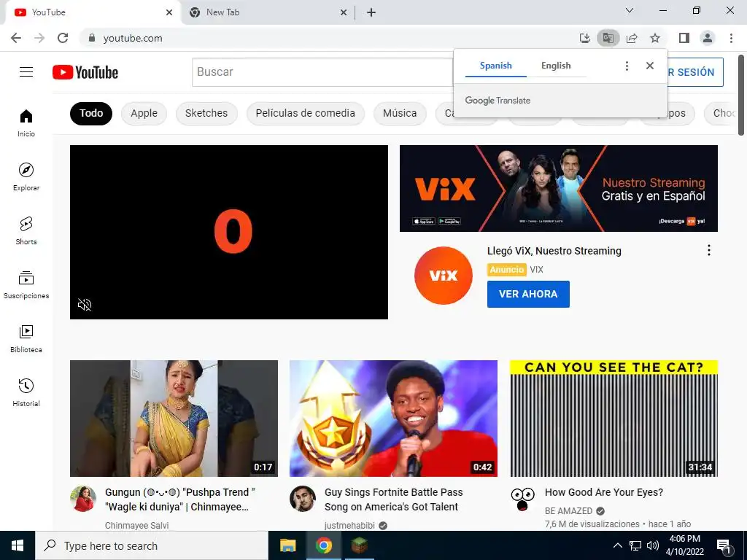Click the ViX banner image

click(x=558, y=189)
